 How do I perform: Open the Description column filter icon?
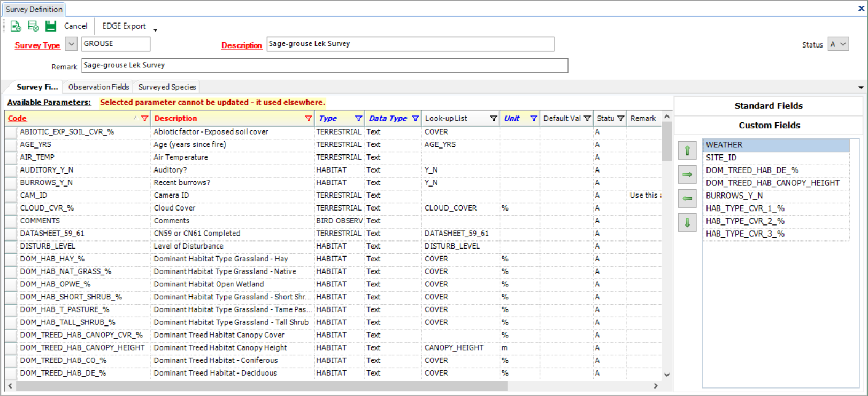308,119
